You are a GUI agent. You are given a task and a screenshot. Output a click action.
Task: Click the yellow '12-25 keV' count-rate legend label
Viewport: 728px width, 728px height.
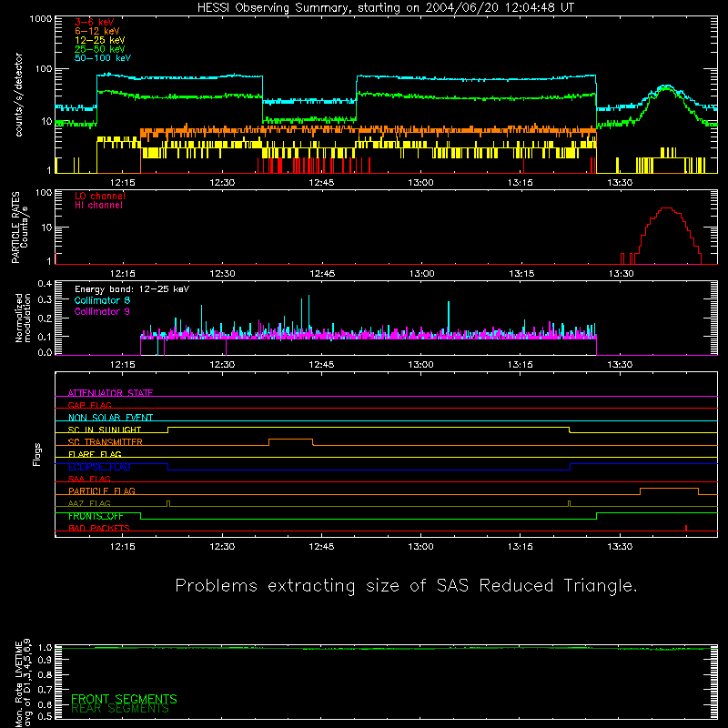tap(100, 40)
